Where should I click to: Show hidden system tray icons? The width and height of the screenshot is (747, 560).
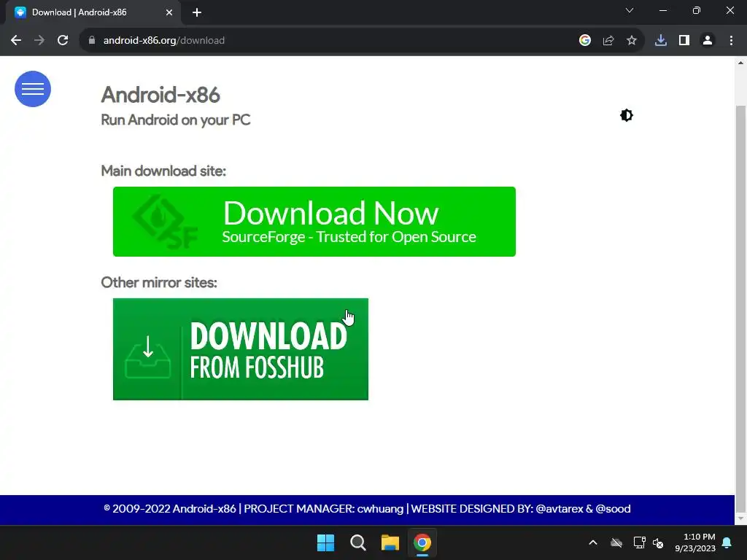pos(593,542)
